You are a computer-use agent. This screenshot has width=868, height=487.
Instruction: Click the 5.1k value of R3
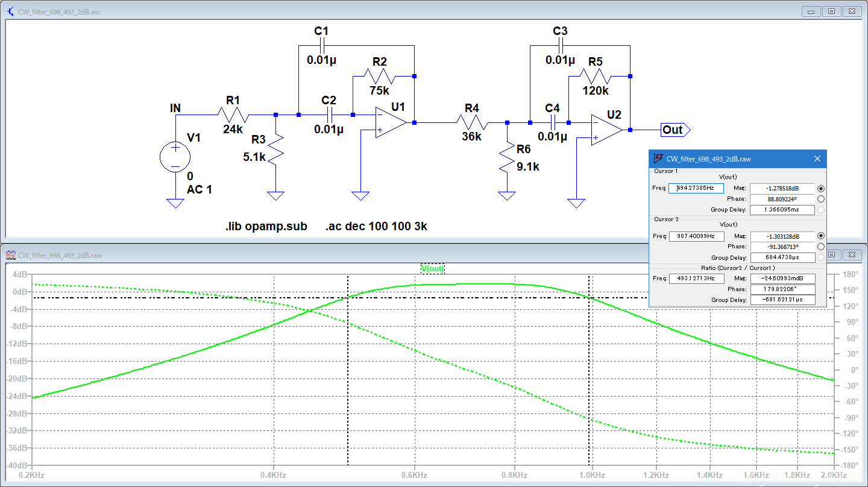click(x=254, y=157)
